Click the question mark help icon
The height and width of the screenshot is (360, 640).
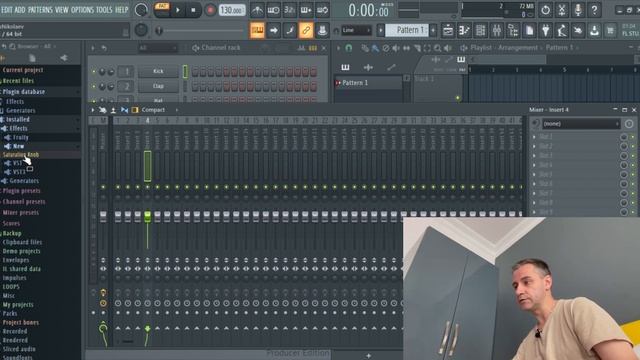pyautogui.click(x=594, y=10)
